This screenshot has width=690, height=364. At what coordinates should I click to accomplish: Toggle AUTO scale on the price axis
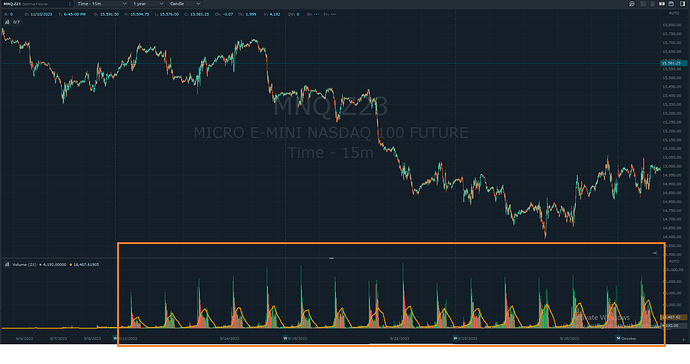point(674,14)
